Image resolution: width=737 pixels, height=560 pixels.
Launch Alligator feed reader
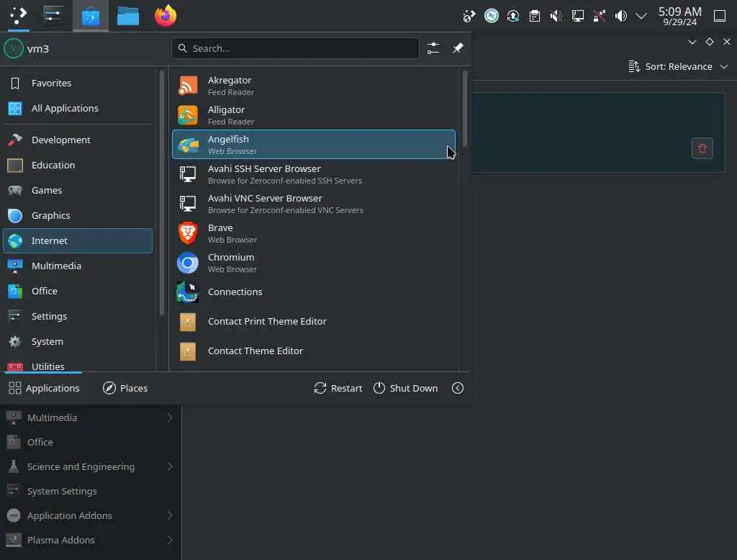314,115
